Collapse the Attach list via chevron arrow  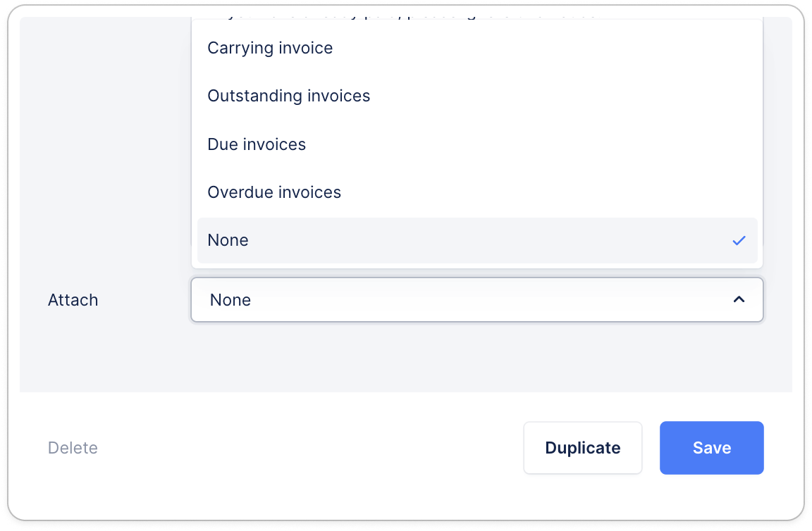[x=739, y=300]
